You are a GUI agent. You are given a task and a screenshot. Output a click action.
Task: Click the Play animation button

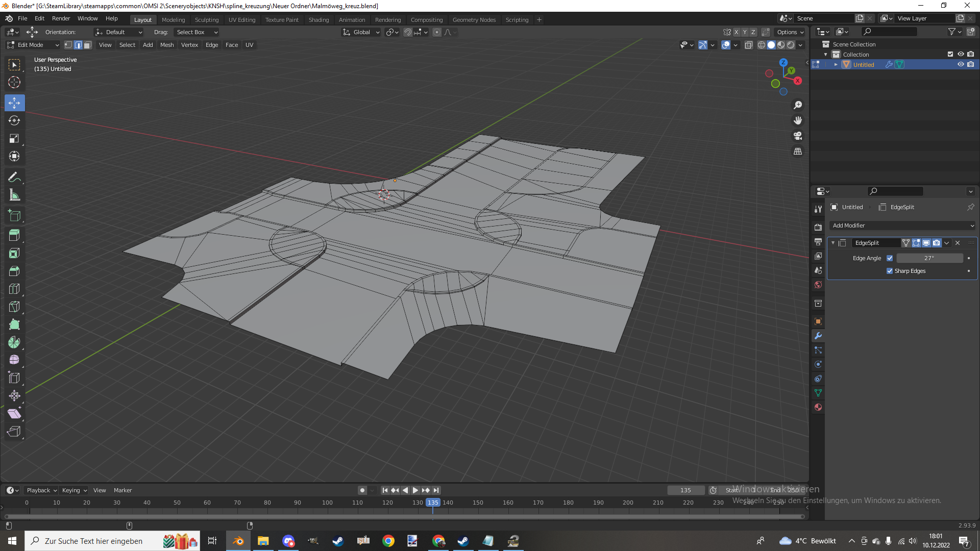click(x=415, y=490)
